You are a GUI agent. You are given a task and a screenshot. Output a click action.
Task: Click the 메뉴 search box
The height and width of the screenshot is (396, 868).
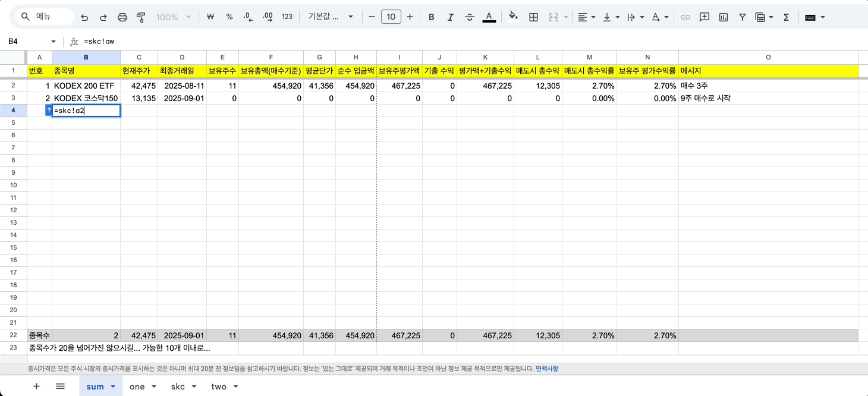pos(46,17)
